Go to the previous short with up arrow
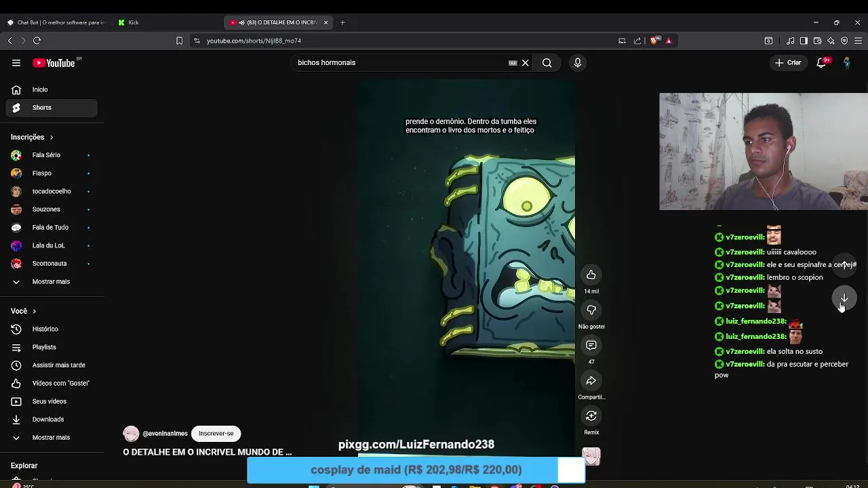The width and height of the screenshot is (868, 488). click(x=844, y=264)
